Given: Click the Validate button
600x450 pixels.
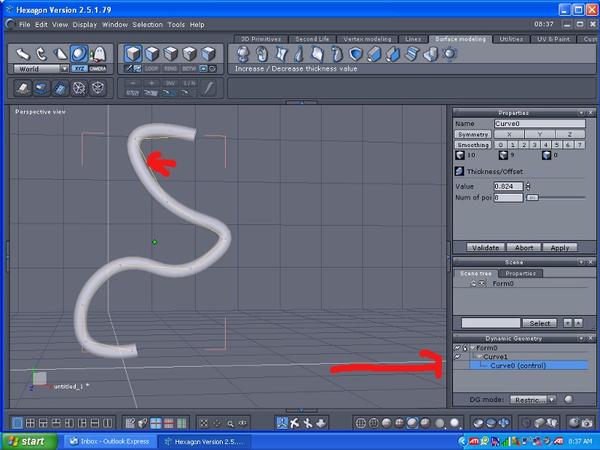Looking at the screenshot, I should coord(485,248).
